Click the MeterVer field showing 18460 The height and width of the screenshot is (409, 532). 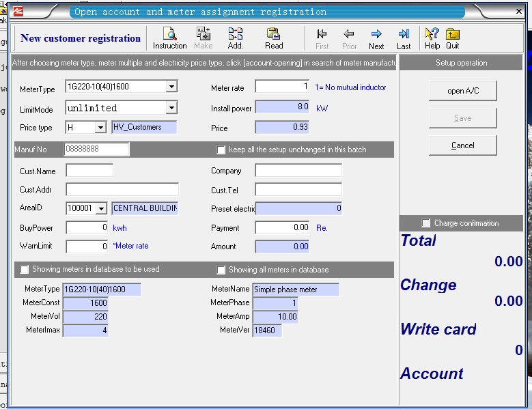267,330
